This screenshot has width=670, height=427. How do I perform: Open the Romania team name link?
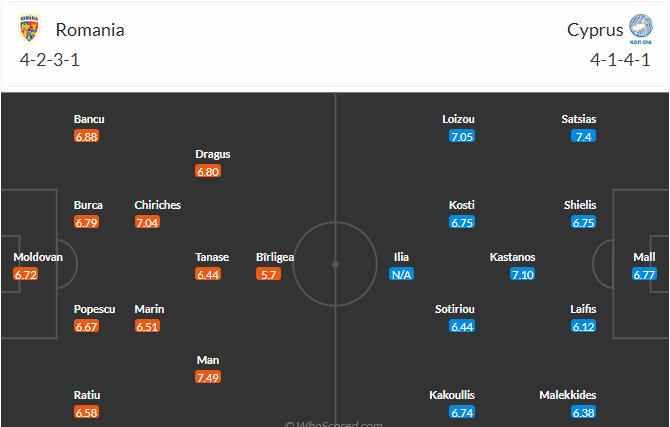[x=90, y=30]
